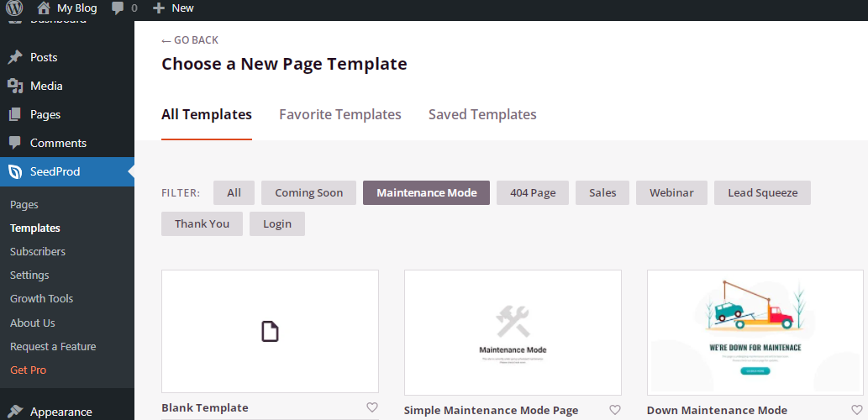Click Simple Maintenance Mode Page title
868x420 pixels.
click(x=491, y=411)
